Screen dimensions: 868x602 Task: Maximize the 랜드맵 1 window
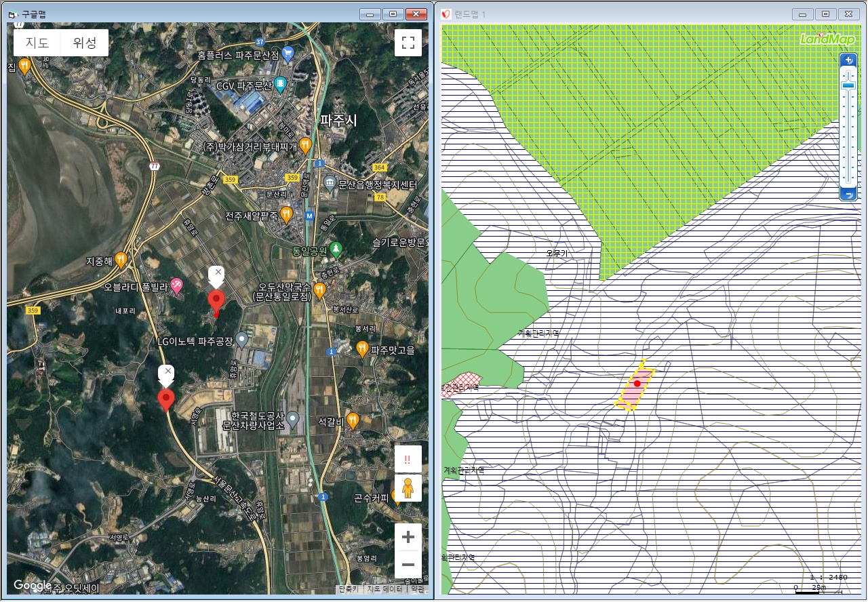pyautogui.click(x=825, y=14)
